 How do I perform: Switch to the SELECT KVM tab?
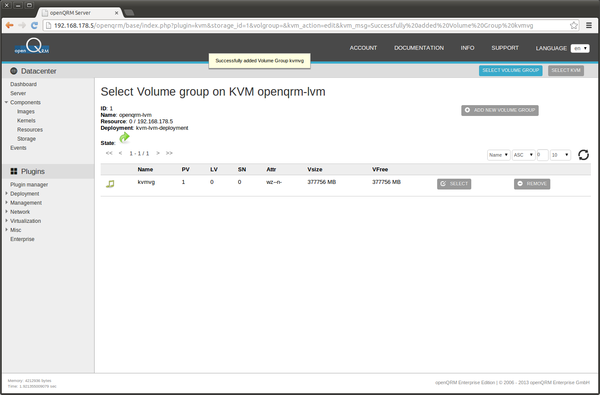click(566, 70)
